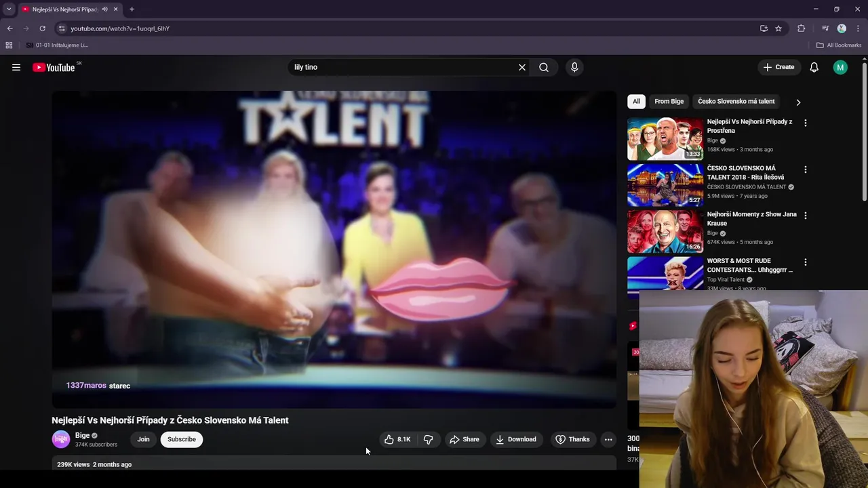This screenshot has width=868, height=488.
Task: Open account menu via M avatar
Action: click(840, 67)
